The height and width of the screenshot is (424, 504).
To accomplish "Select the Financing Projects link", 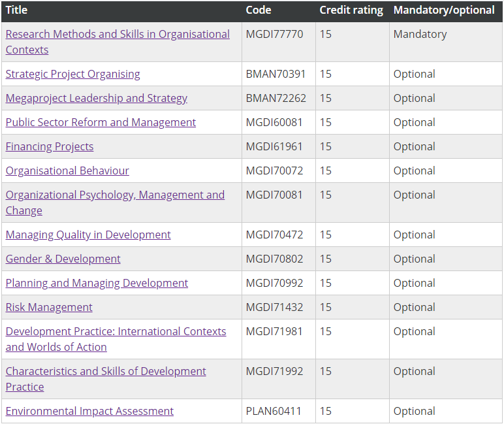I will (x=50, y=146).
